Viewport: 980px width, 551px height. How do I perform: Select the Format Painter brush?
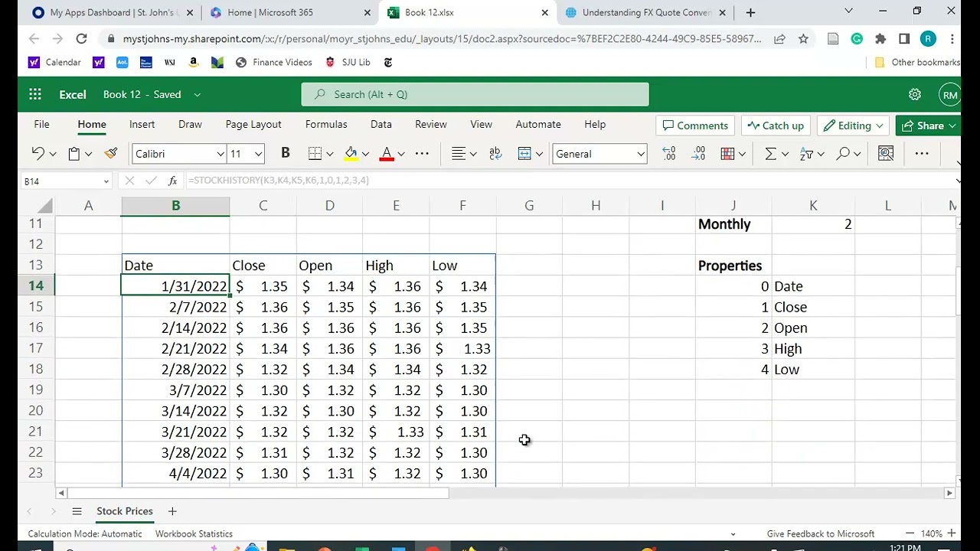(111, 154)
